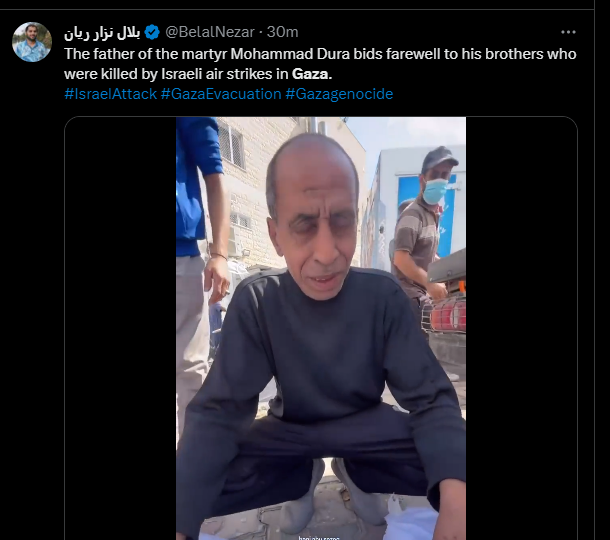Click the watermark caption at video bottom
610x540 pixels.
point(319,538)
